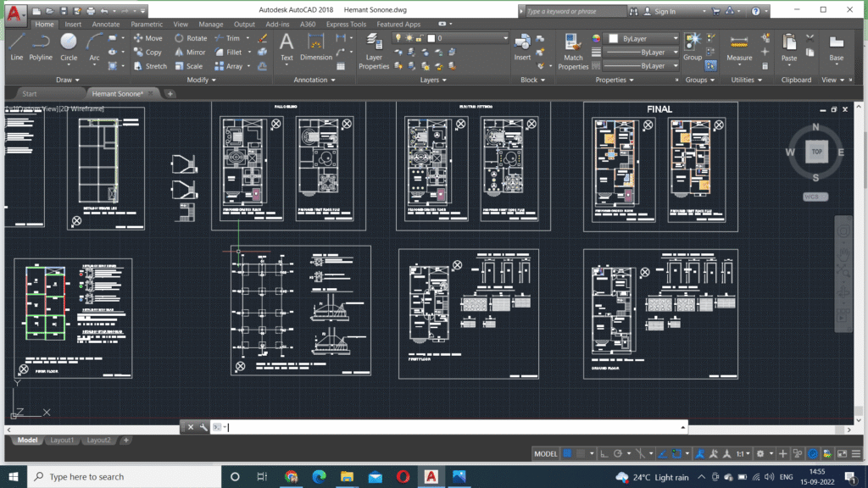
Task: Activate the Copy command
Action: (x=147, y=52)
